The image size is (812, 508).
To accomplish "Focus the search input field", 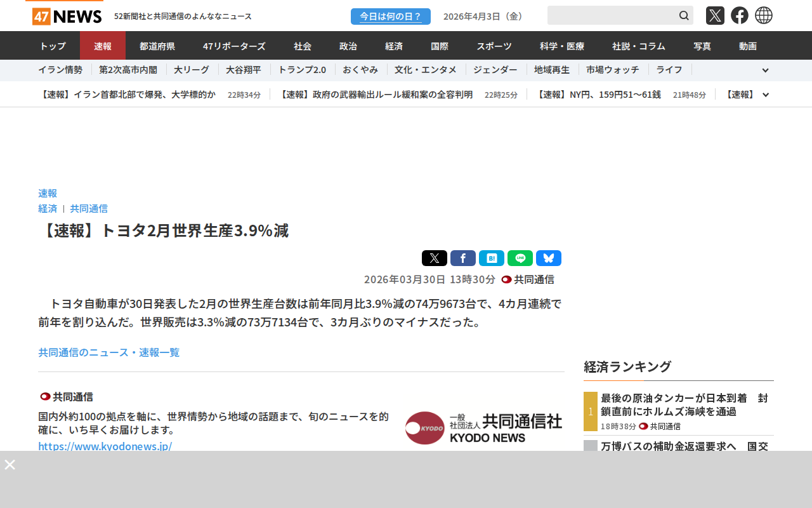I will point(612,15).
